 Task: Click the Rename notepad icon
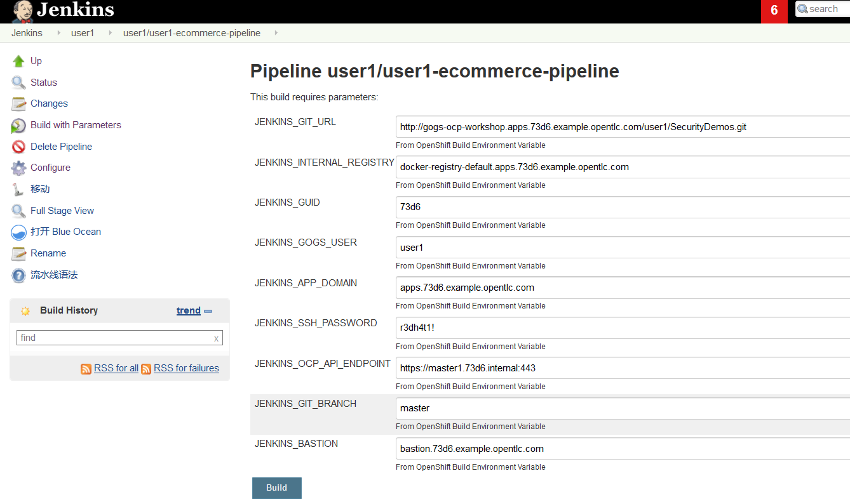(18, 253)
